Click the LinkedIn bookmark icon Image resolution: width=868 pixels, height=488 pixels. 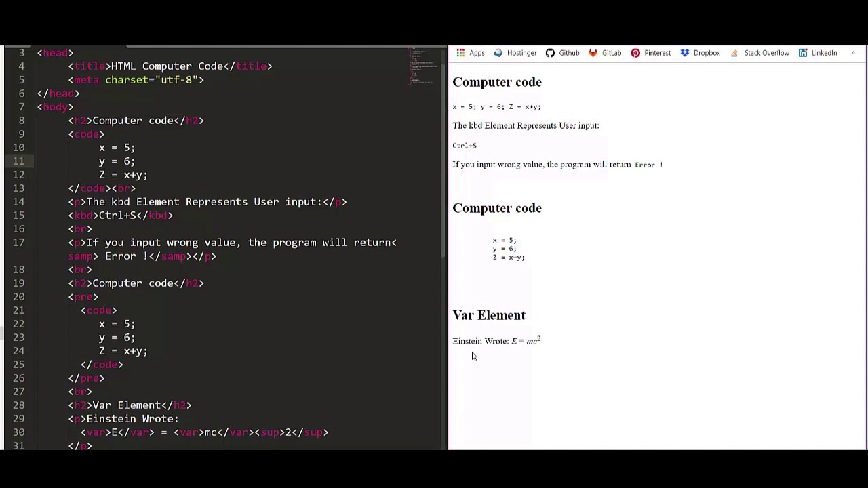tap(803, 53)
